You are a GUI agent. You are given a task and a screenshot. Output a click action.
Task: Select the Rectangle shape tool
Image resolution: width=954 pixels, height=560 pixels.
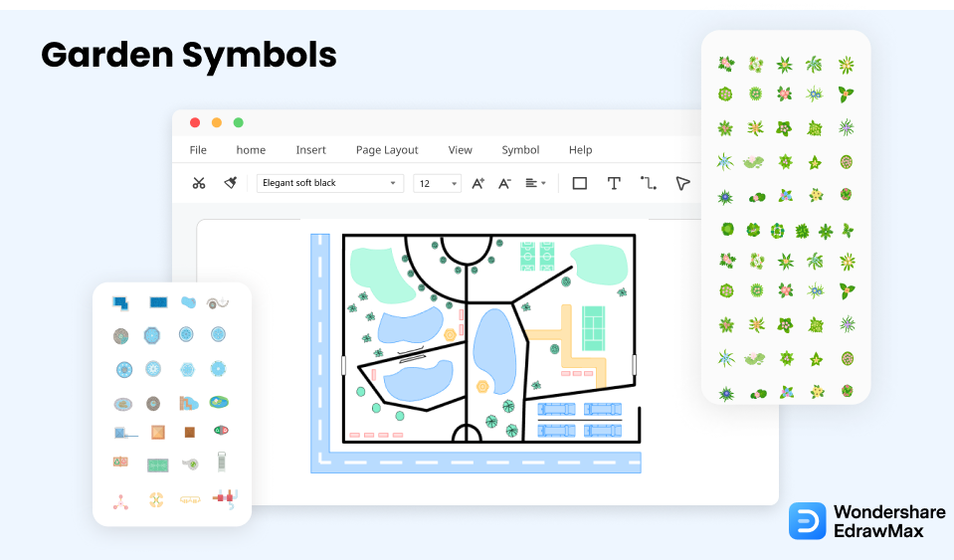pos(580,183)
